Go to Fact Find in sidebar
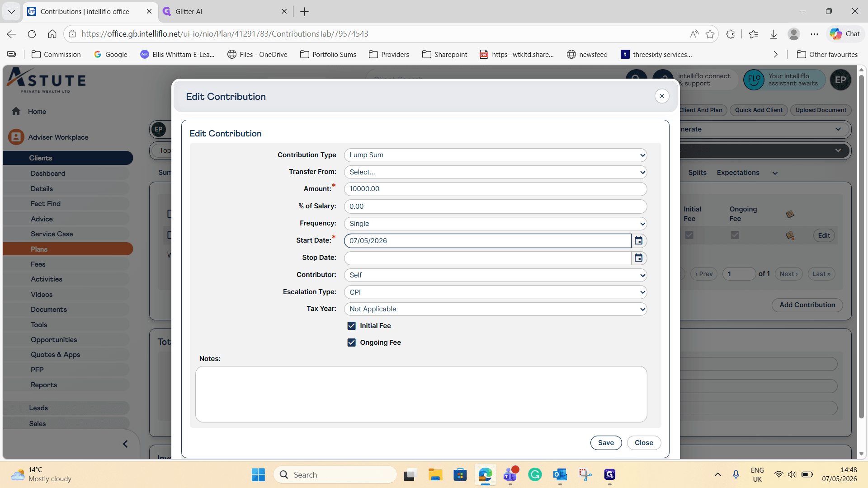868x488 pixels. pos(46,204)
